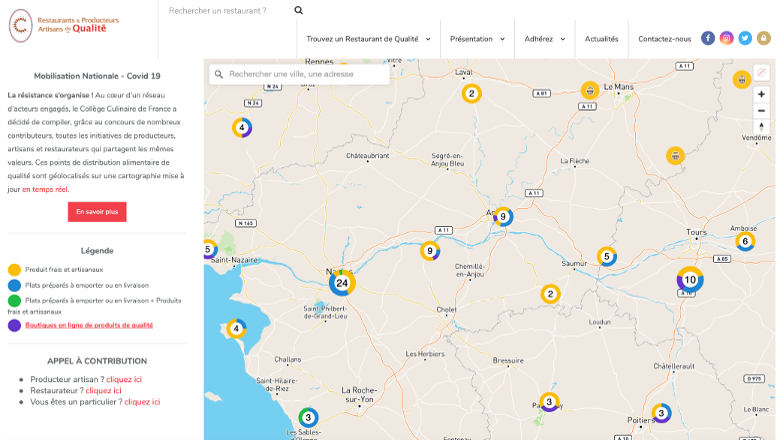Click the gold padlock login icon
This screenshot has width=780, height=440.
(764, 38)
